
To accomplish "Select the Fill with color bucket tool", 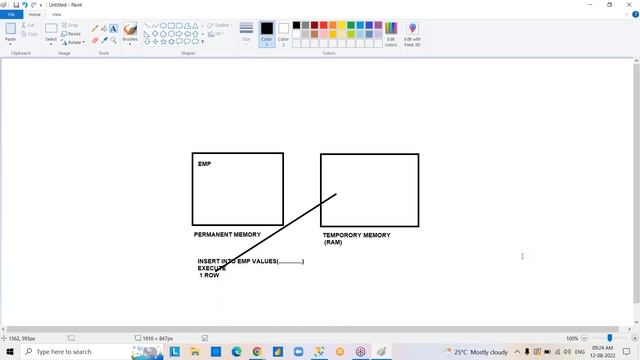I will click(104, 29).
